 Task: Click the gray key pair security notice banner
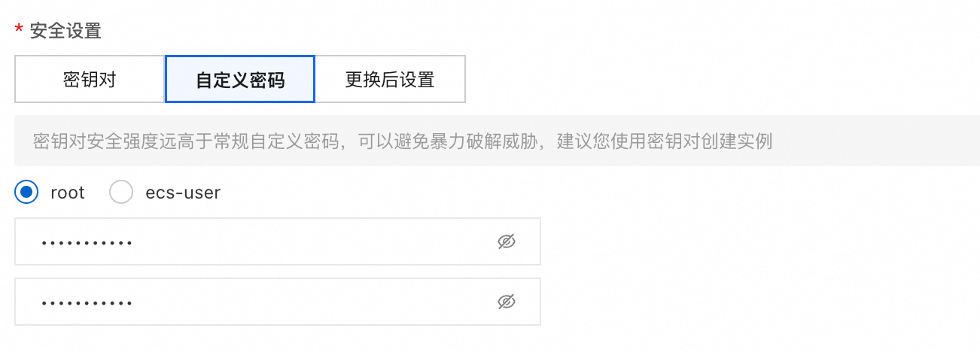click(497, 141)
